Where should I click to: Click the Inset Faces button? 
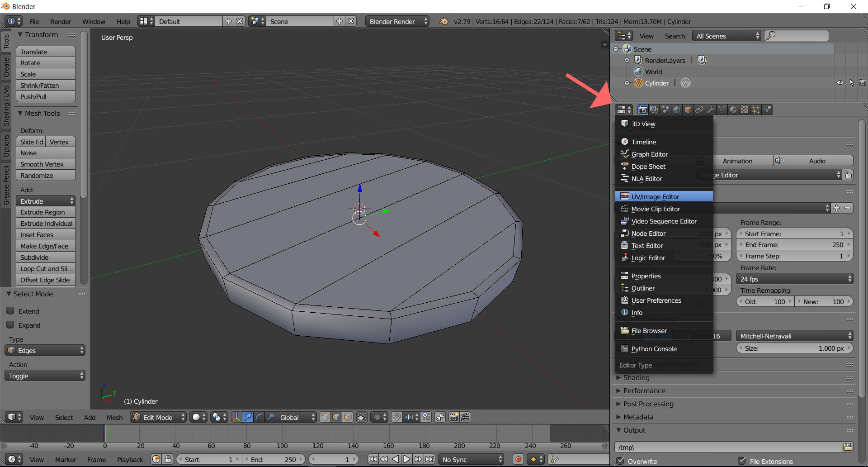(x=45, y=235)
